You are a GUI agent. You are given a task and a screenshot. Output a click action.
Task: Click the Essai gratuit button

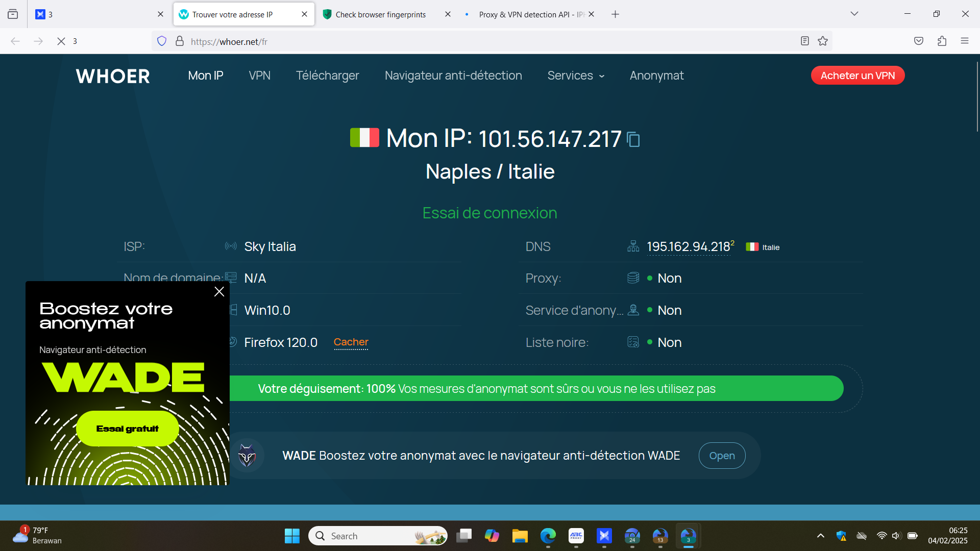128,429
